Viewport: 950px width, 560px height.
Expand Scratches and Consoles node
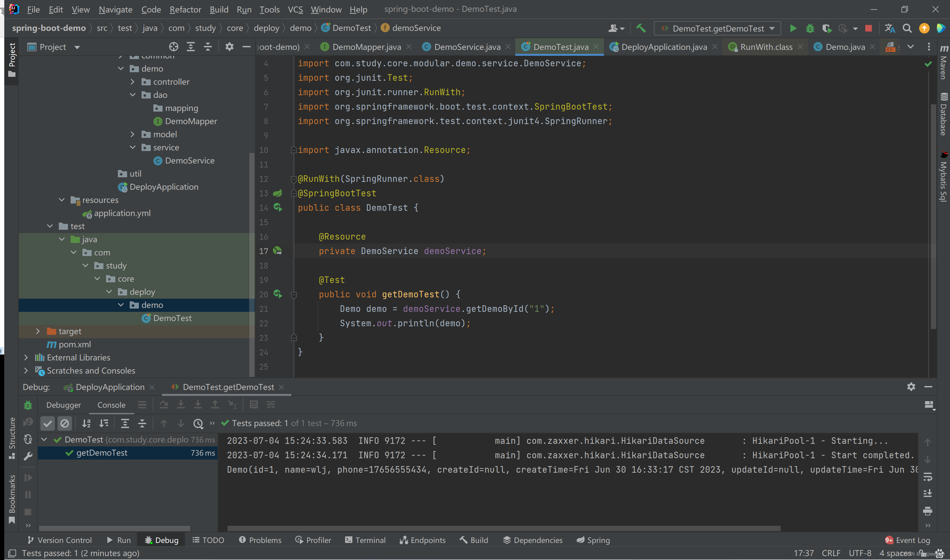(26, 370)
